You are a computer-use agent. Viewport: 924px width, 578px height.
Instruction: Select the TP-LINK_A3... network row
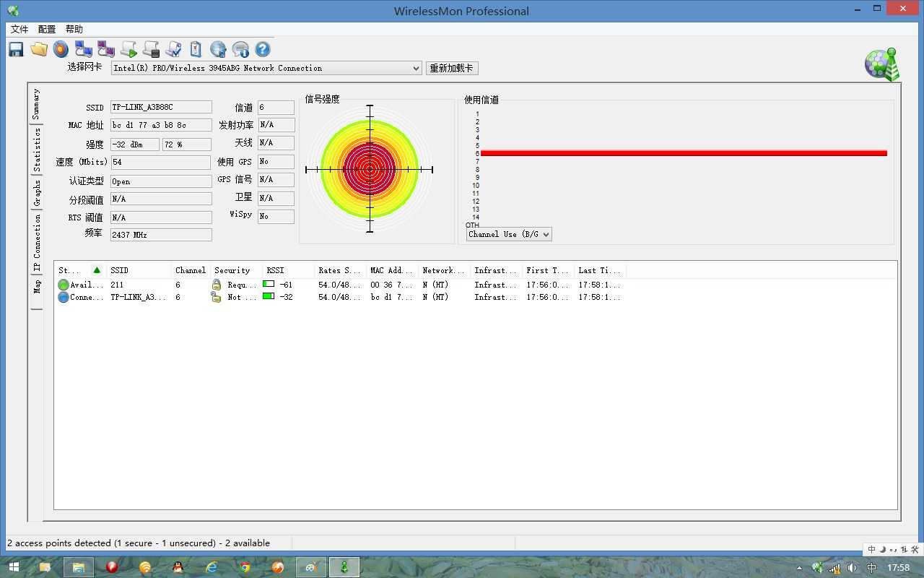(x=339, y=297)
